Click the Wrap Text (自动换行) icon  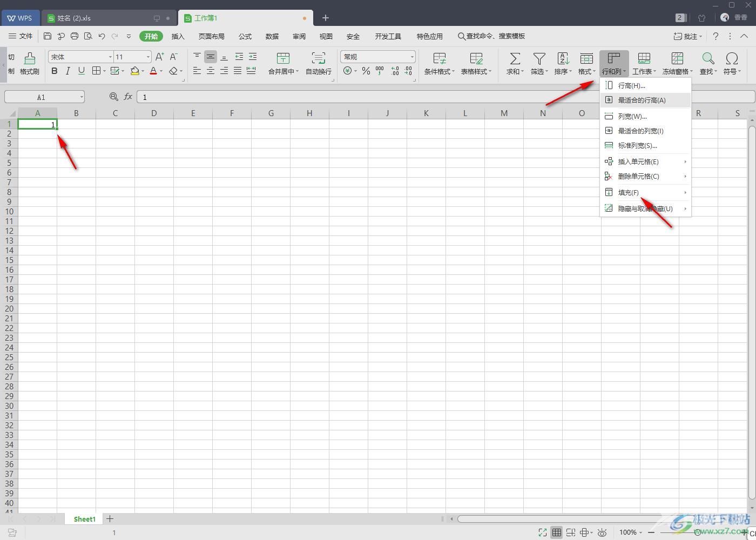click(x=319, y=58)
